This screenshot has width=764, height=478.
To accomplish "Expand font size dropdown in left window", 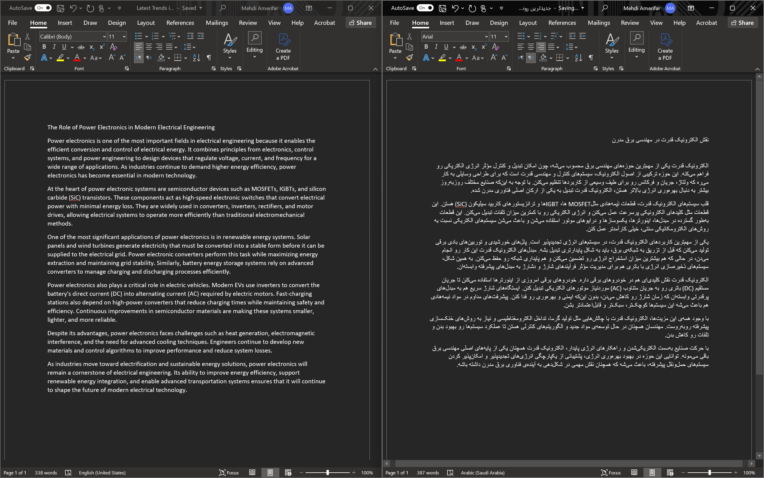I will (x=124, y=37).
